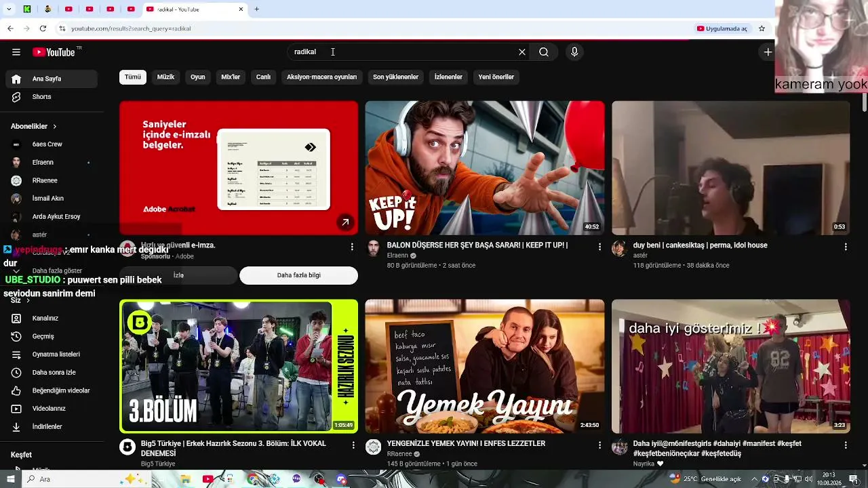868x488 pixels.
Task: Select the Yeni öneriler chip
Action: tap(496, 77)
